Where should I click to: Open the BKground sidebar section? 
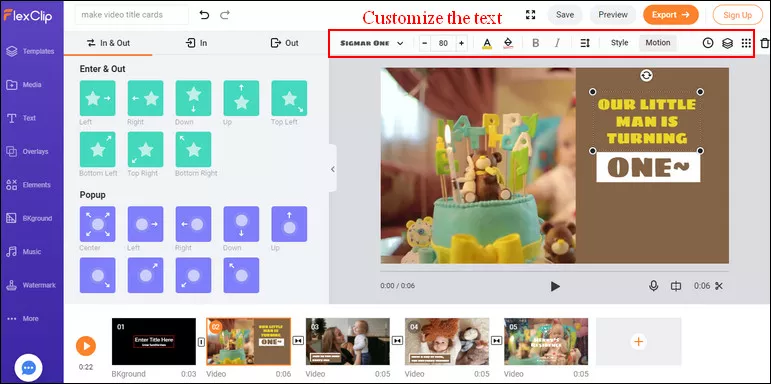pos(30,218)
